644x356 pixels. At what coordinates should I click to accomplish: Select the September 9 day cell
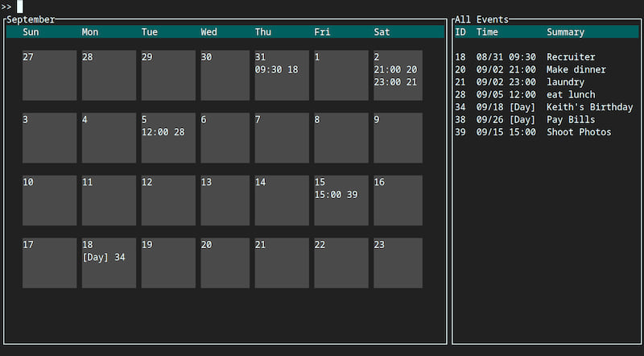(x=398, y=138)
